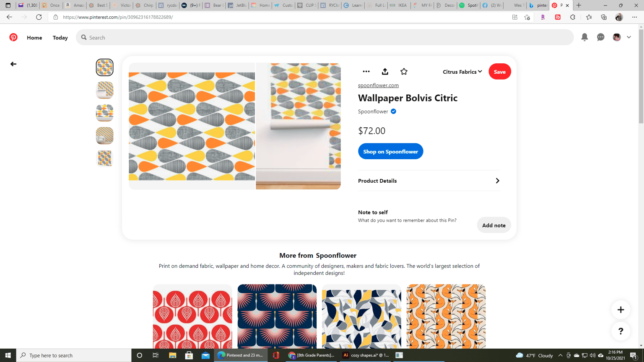Go back using the left arrow on the page

click(13, 64)
